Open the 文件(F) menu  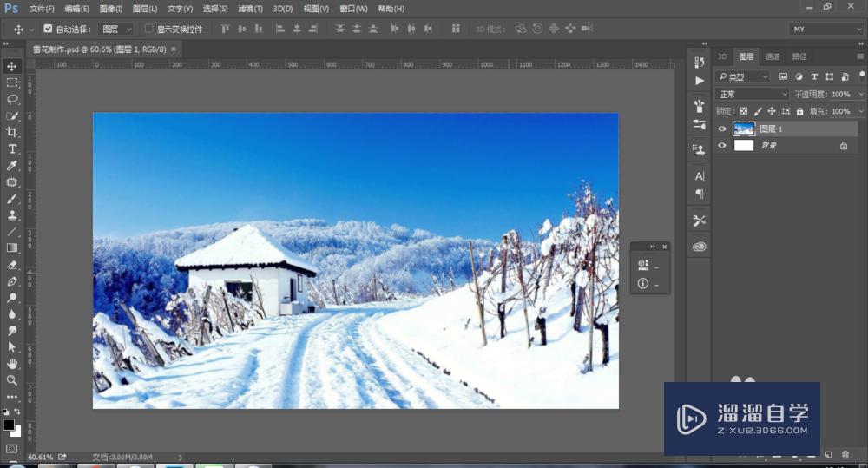click(42, 9)
